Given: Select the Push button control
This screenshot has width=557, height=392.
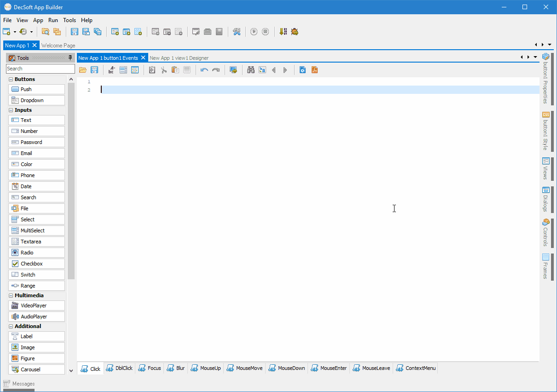Looking at the screenshot, I should [x=36, y=89].
